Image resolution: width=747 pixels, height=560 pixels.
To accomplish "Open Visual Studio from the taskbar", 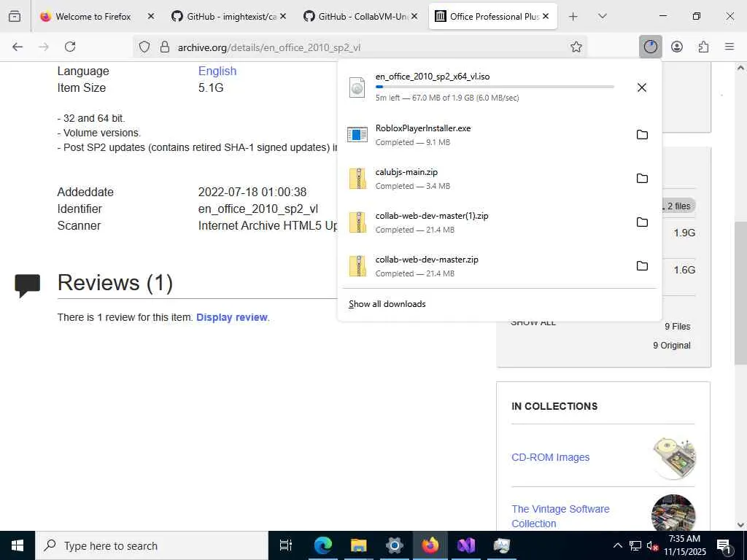I will (x=466, y=545).
